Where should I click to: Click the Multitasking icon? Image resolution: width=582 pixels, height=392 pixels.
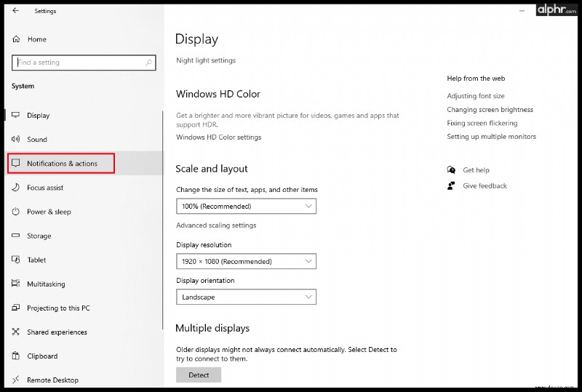click(15, 284)
